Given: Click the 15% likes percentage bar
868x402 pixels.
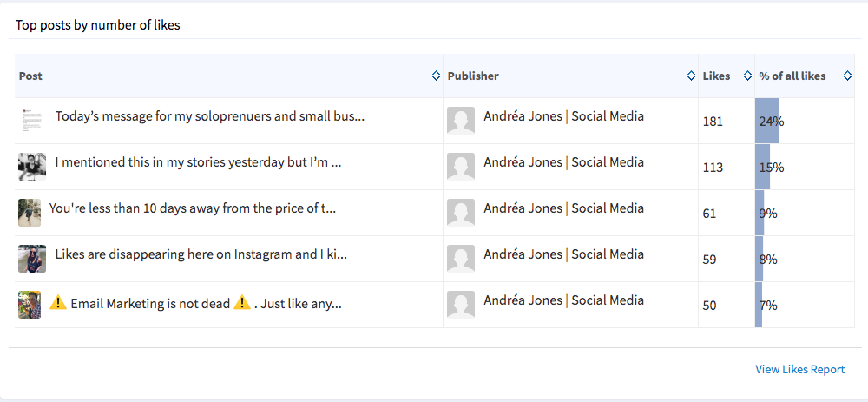Looking at the screenshot, I should tap(763, 167).
